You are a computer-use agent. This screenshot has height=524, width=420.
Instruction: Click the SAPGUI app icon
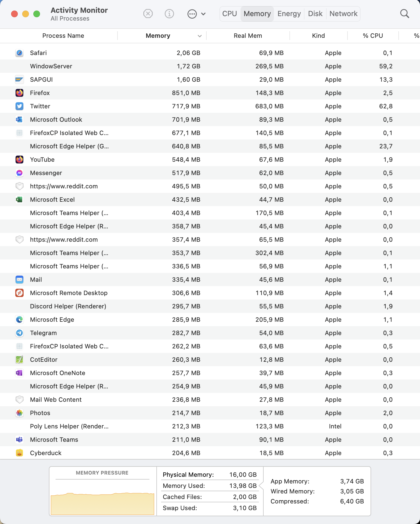[x=19, y=79]
